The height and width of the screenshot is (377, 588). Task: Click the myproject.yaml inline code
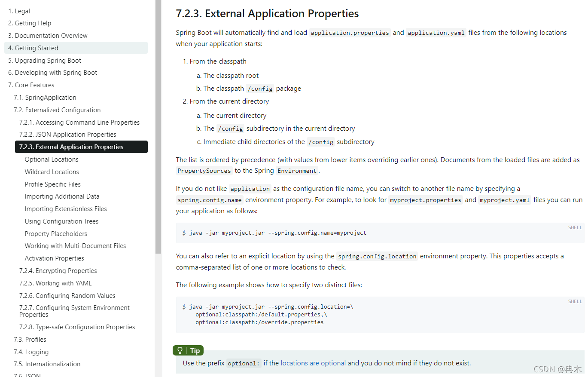click(505, 200)
